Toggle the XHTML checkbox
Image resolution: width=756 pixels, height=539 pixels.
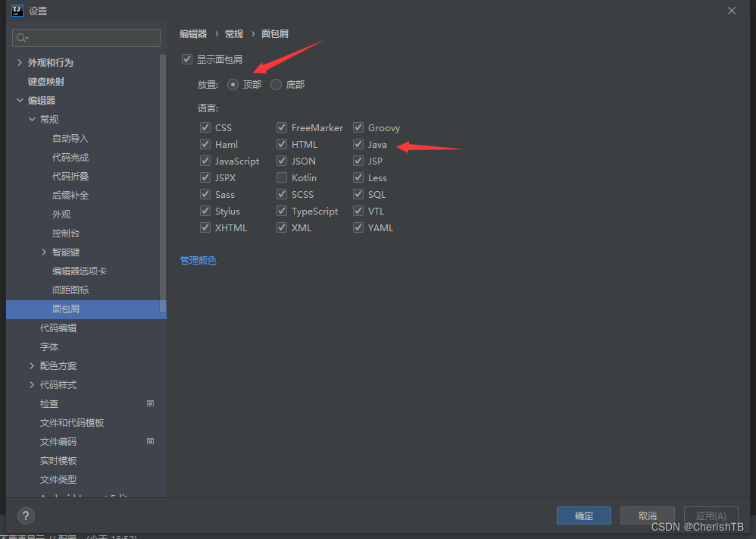point(205,227)
